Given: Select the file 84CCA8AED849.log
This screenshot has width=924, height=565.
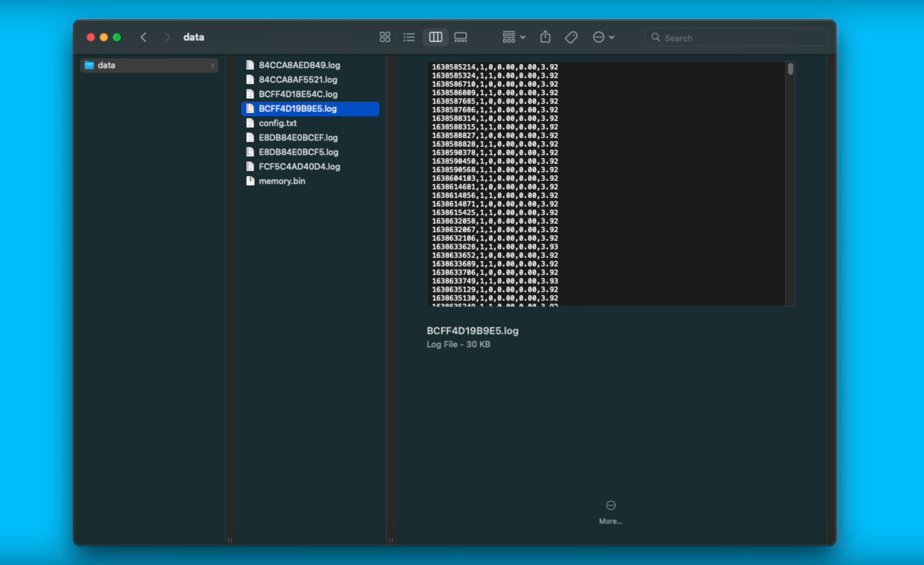Looking at the screenshot, I should (310, 65).
